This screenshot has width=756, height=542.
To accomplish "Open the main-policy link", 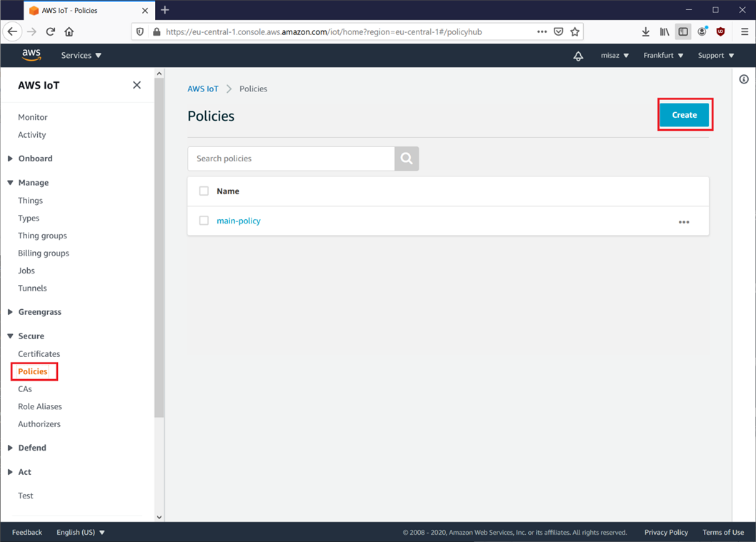I will (x=238, y=221).
